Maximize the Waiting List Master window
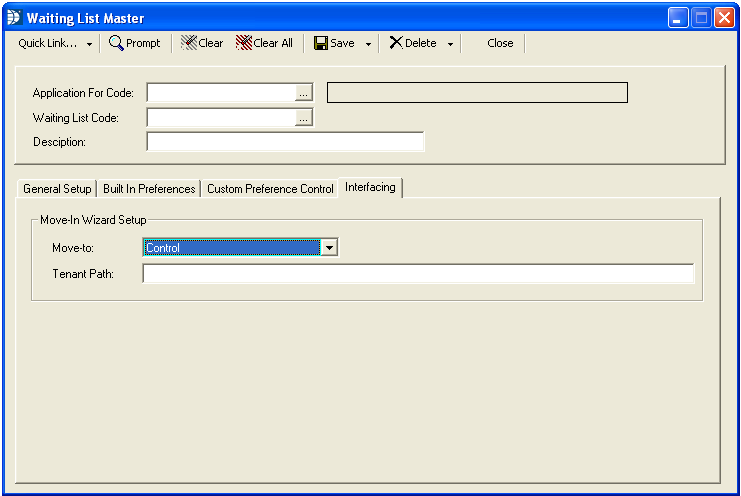Screen dimensions: 741x496 (x=701, y=17)
